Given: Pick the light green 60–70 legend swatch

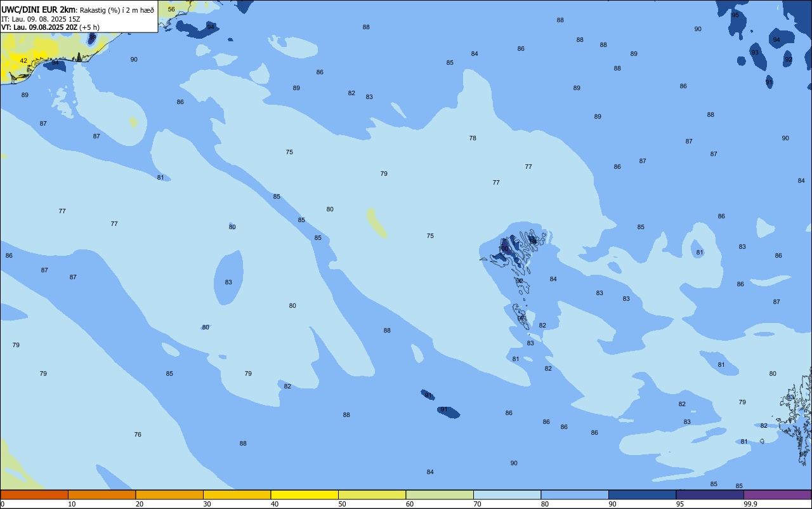Looking at the screenshot, I should coord(440,494).
